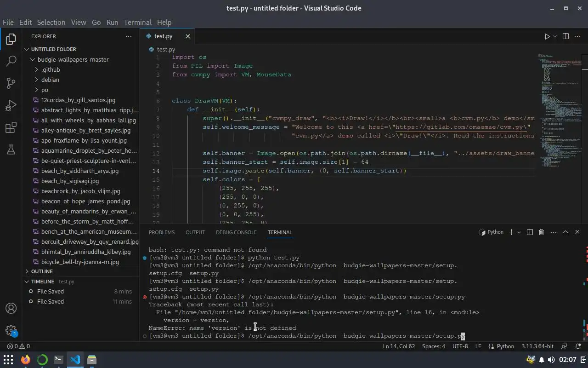
Task: Open Explorer Views and More Actions menu
Action: 129,36
